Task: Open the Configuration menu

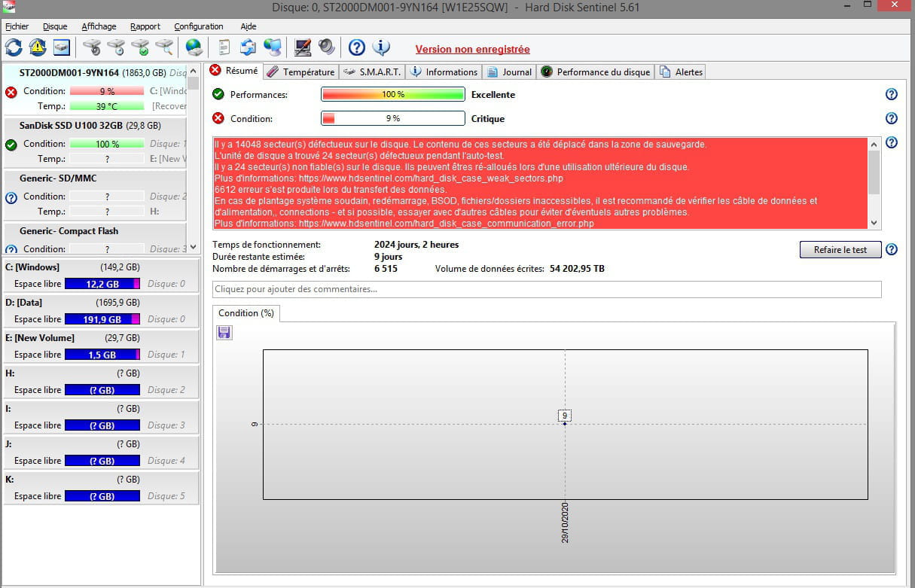Action: tap(199, 26)
